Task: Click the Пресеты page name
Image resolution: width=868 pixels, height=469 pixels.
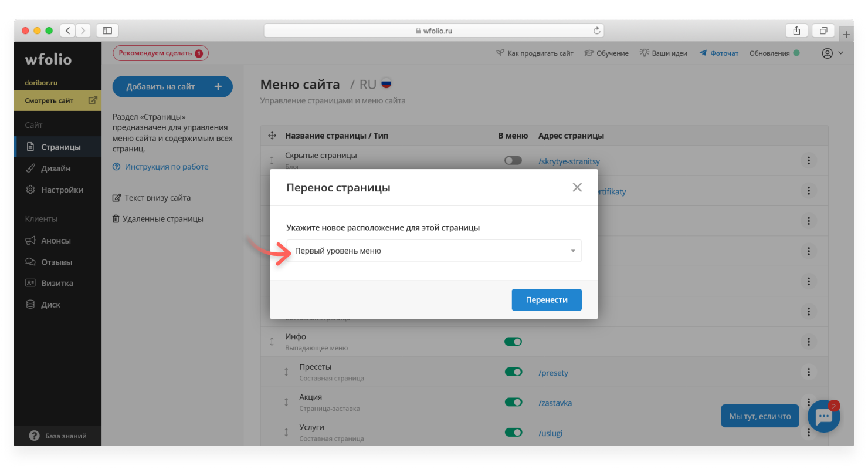Action: click(316, 367)
